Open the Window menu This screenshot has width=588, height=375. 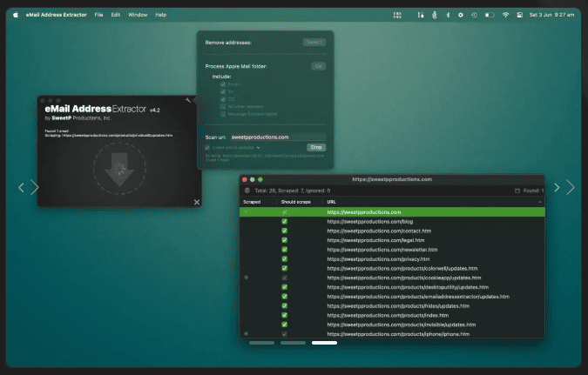138,15
